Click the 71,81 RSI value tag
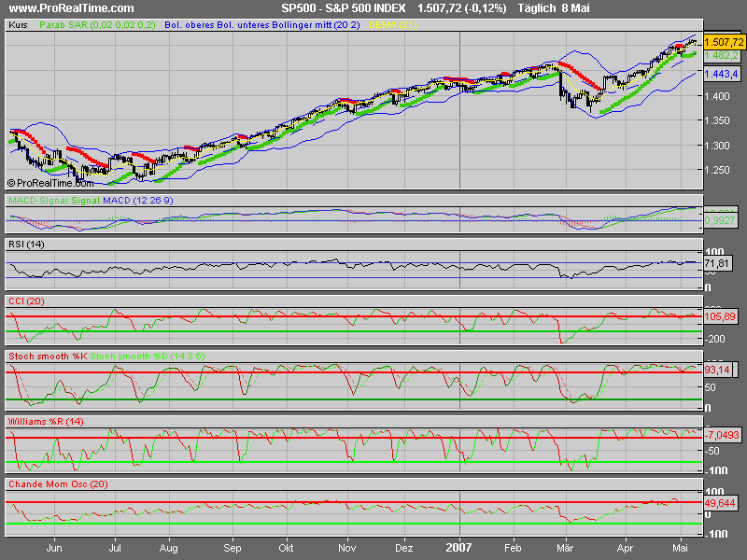Screen dimensions: 747x560 pyautogui.click(x=717, y=263)
